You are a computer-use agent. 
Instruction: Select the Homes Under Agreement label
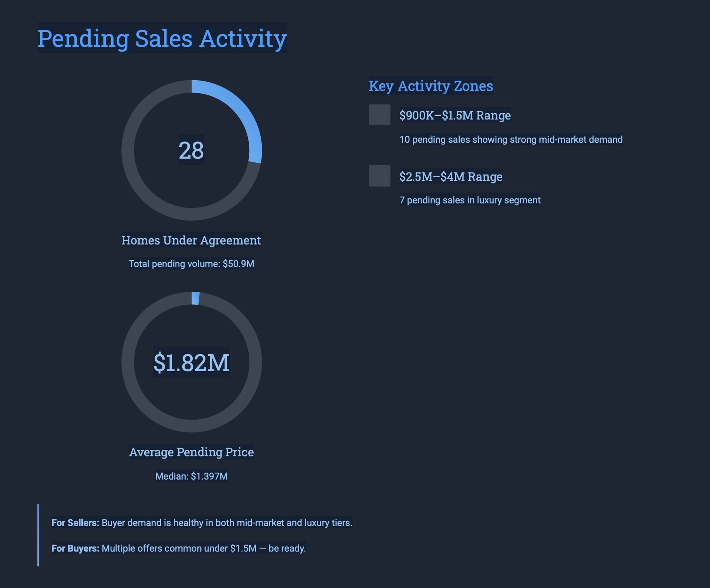[x=191, y=240]
